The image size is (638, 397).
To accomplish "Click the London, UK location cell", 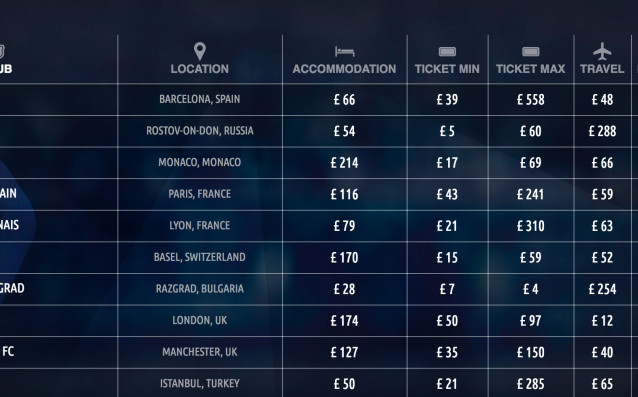I will click(199, 320).
